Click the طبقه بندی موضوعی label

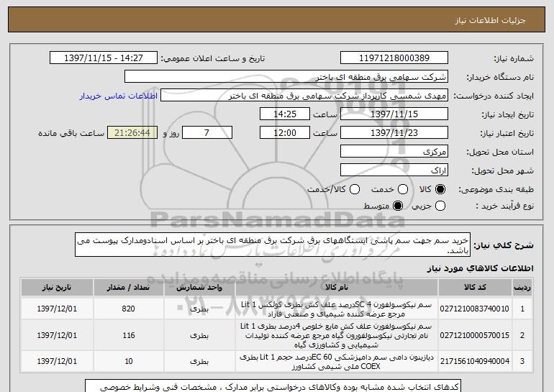coord(496,189)
